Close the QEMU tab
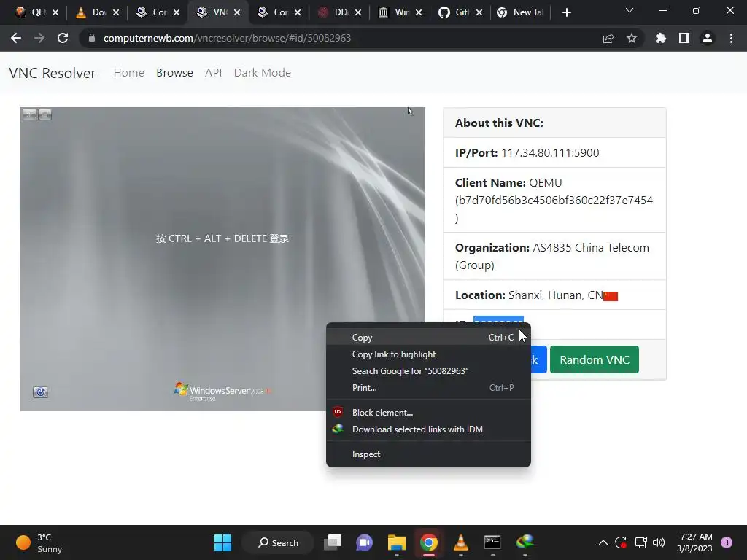 [55, 12]
